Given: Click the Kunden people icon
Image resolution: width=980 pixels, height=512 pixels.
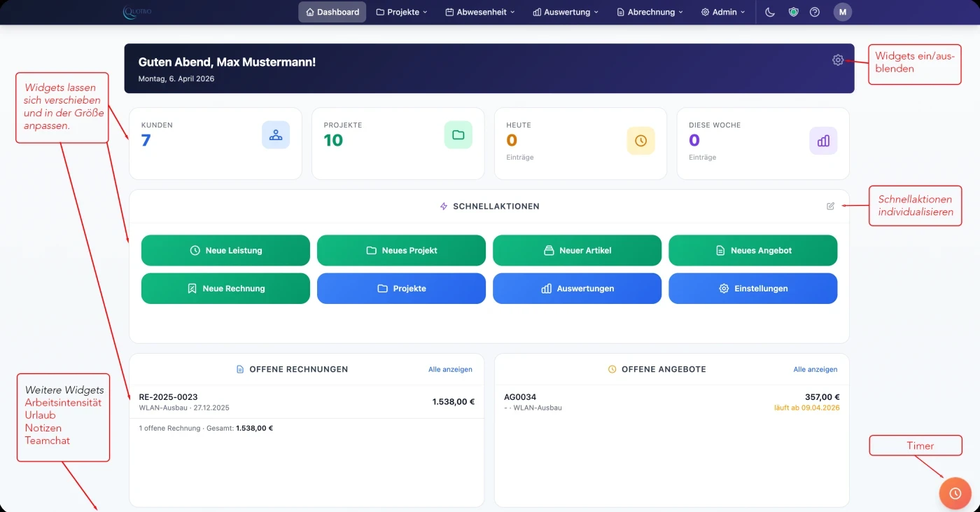Looking at the screenshot, I should [276, 135].
